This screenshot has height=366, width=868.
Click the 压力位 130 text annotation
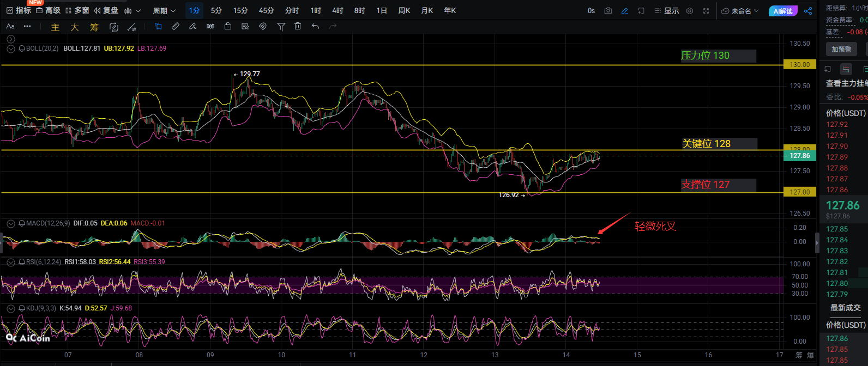706,56
